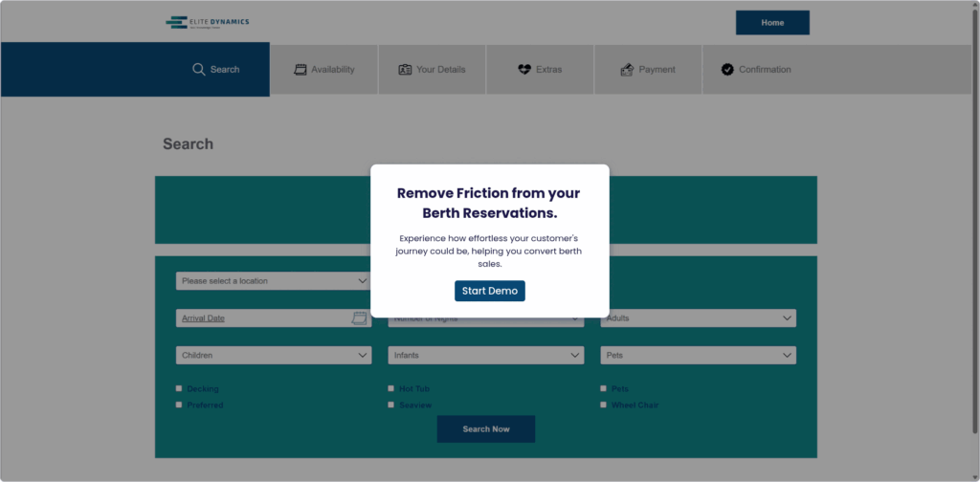Expand the Children dropdown

[274, 355]
